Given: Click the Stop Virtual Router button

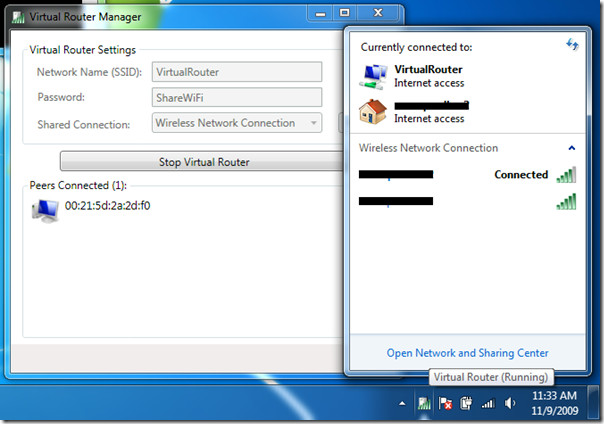Looking at the screenshot, I should (202, 162).
